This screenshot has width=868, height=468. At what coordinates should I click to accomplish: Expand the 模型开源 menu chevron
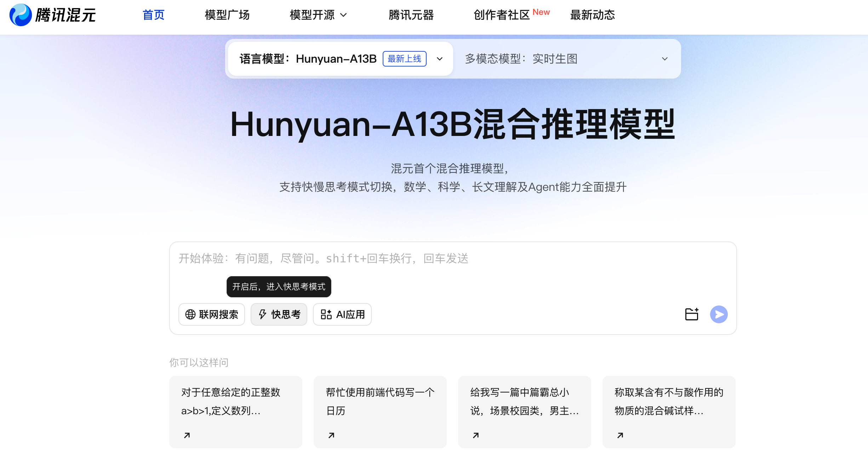tap(343, 15)
